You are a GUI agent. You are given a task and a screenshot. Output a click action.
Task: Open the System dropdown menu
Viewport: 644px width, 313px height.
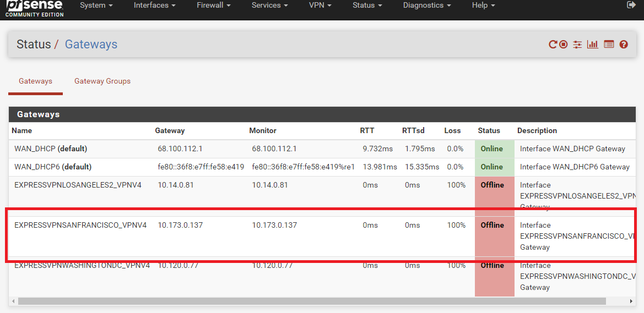coord(96,6)
